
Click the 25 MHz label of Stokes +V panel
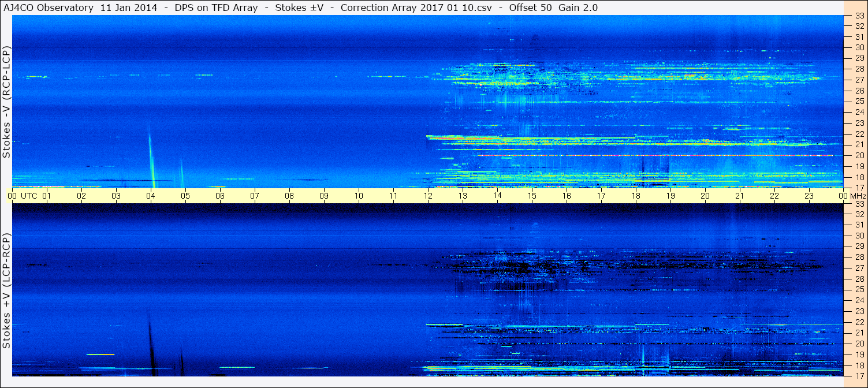coord(859,289)
